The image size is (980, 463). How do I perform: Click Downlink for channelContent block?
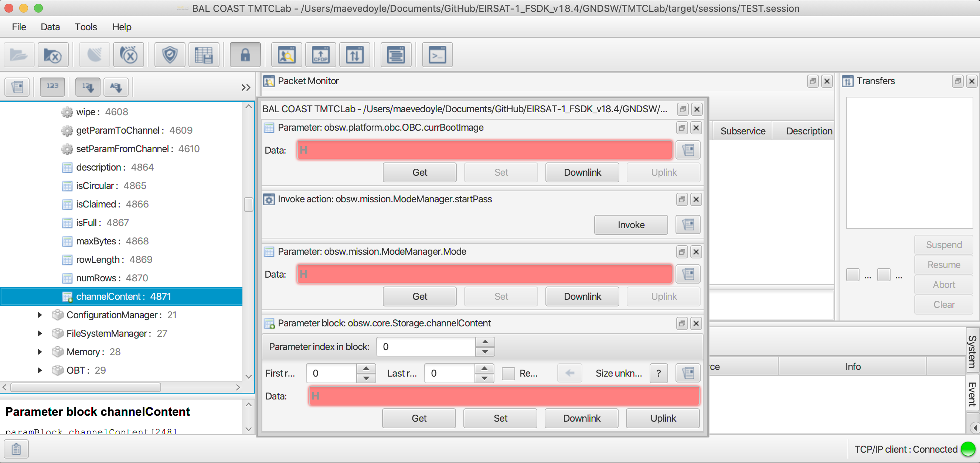tap(582, 418)
